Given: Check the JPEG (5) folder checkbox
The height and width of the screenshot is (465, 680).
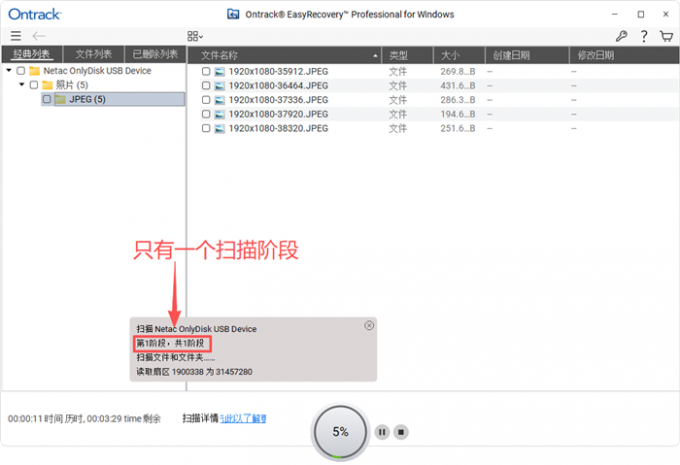Looking at the screenshot, I should tap(47, 99).
